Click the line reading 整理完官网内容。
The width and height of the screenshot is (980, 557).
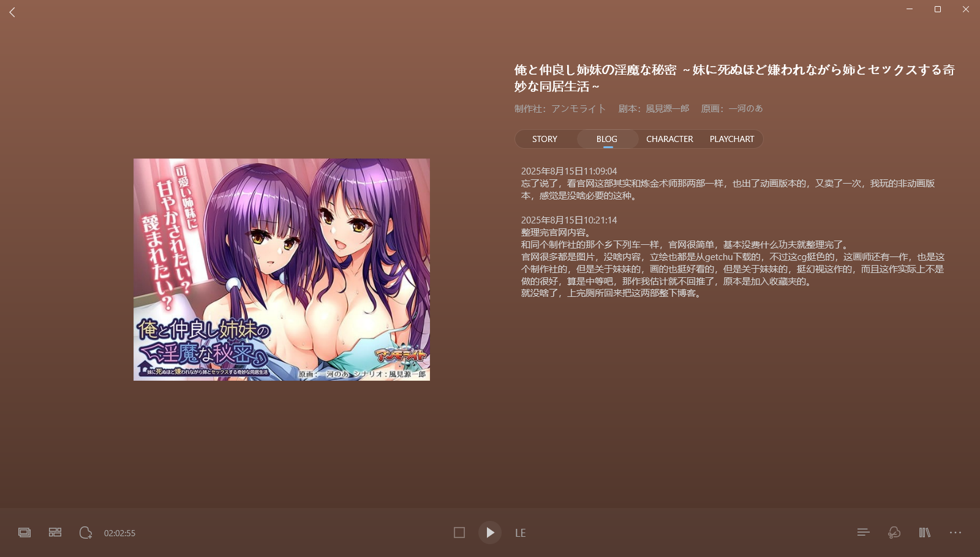(556, 233)
